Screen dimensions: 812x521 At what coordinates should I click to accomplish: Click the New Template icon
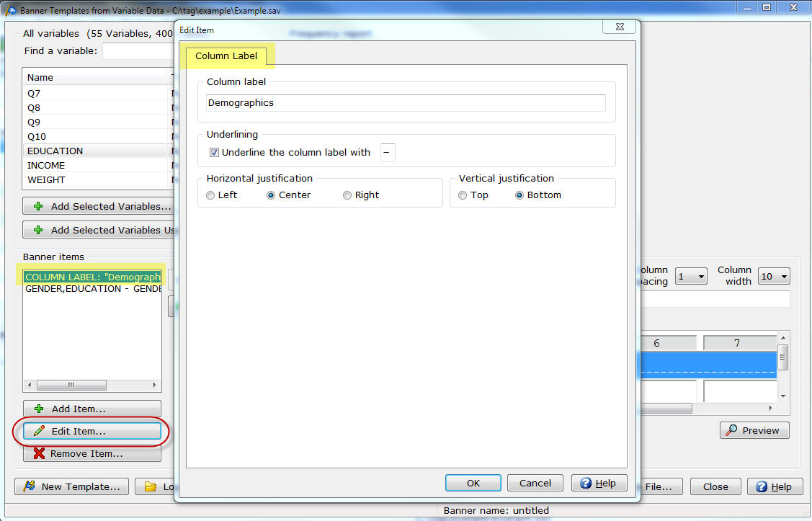(30, 486)
